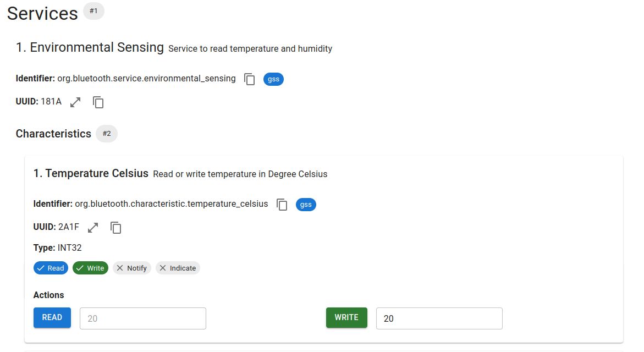Viewport: 644px width, 352px height.
Task: Copy the temperature_celsius characteristic identifier
Action: [282, 205]
